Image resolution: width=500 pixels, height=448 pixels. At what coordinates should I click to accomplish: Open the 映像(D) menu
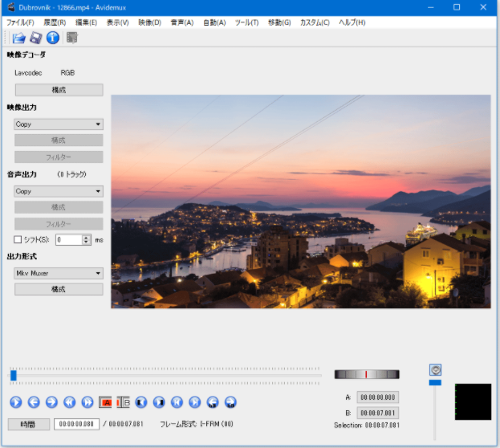[149, 22]
